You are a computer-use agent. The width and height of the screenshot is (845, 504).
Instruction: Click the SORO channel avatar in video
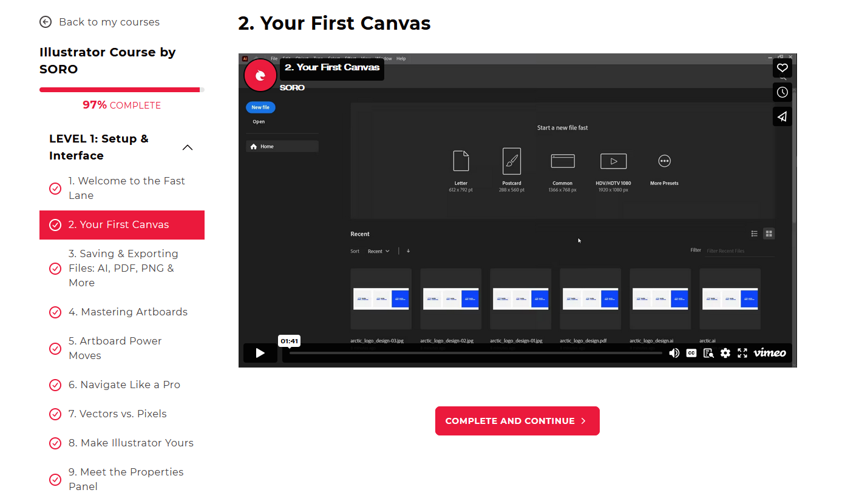260,75
